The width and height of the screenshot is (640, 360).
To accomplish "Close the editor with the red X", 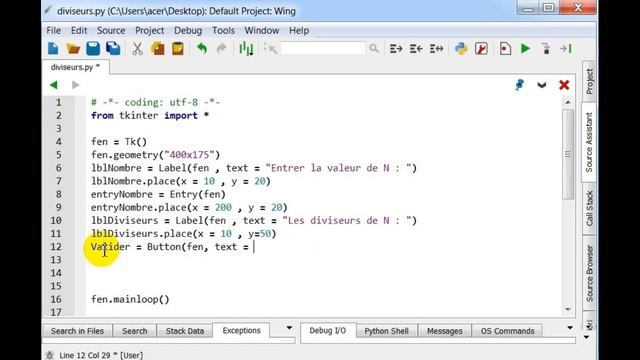I will [x=564, y=85].
